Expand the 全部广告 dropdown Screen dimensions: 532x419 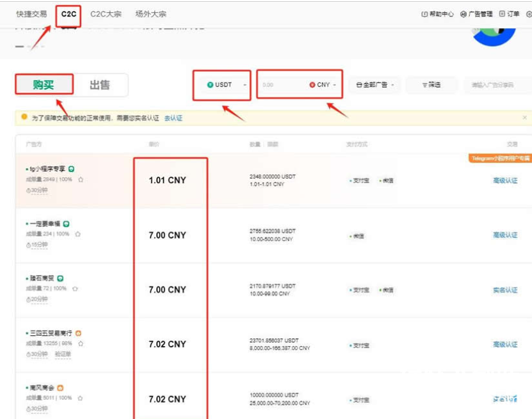click(375, 84)
